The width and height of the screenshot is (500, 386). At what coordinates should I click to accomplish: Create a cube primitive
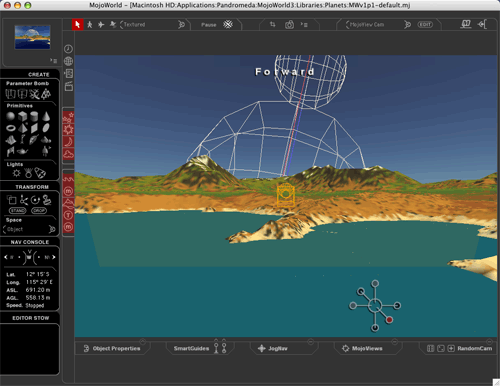tap(22, 116)
